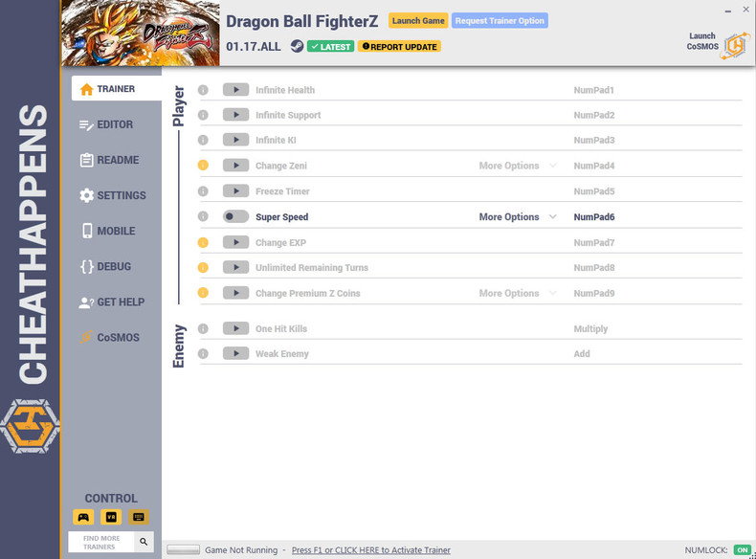Activate the Infinite Support play button
Viewport: 756px width, 559px height.
(x=235, y=115)
